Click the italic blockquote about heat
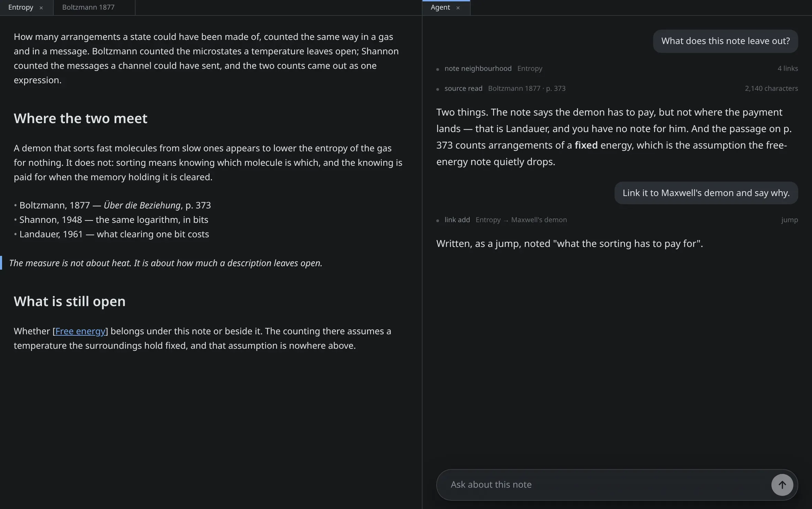 point(165,263)
